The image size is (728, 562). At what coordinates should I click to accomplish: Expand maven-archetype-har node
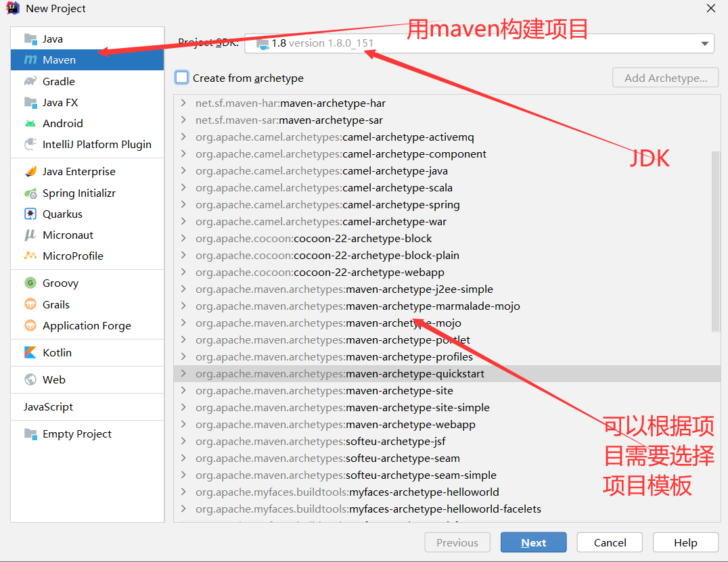(x=184, y=103)
